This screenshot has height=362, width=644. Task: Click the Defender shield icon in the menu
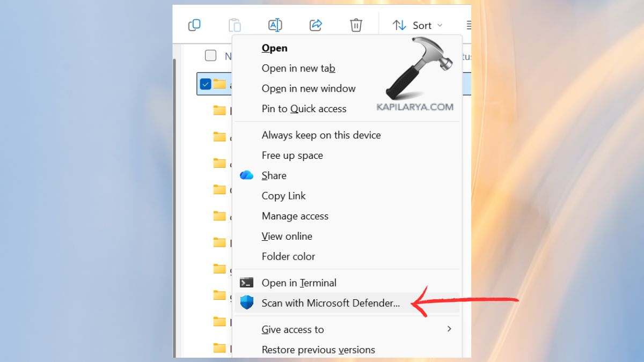click(246, 302)
